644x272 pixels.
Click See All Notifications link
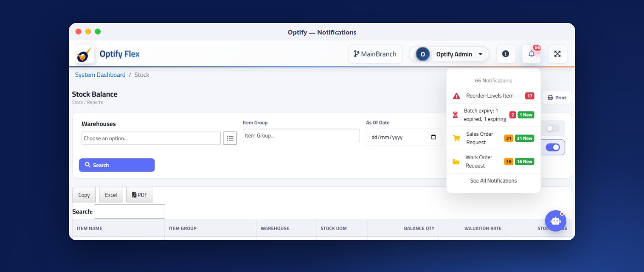tap(494, 181)
